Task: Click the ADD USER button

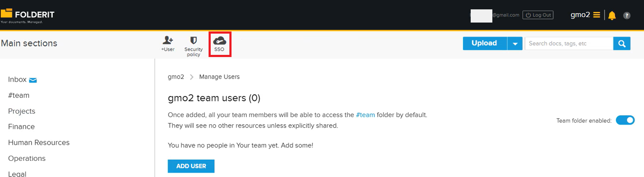Action: click(x=191, y=166)
